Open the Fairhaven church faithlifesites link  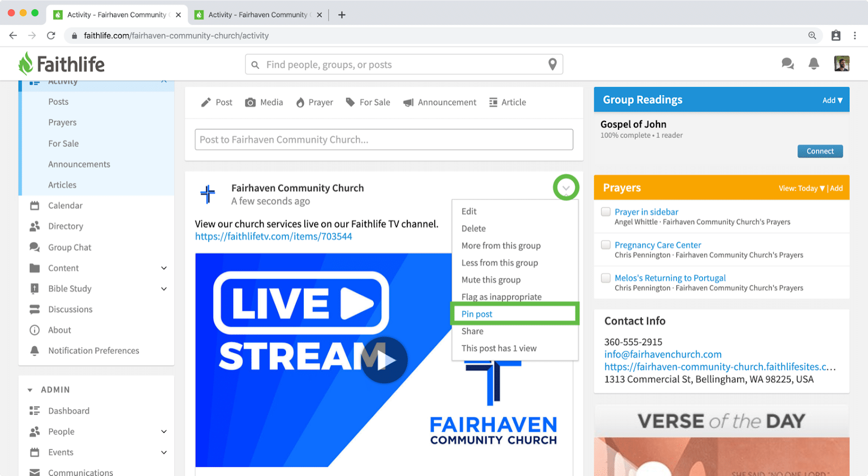click(720, 366)
